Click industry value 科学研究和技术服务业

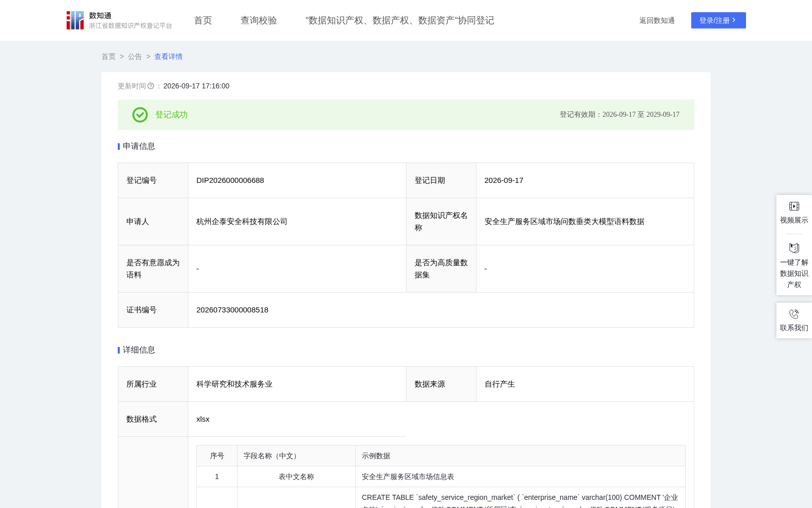pos(234,384)
